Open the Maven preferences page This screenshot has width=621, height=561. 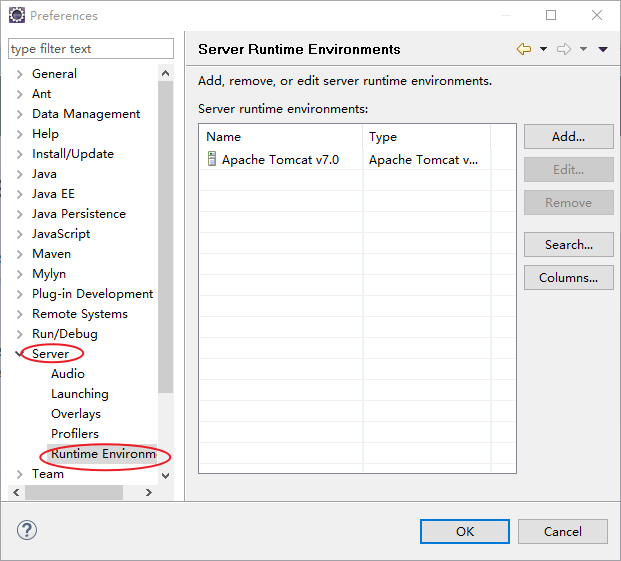point(51,254)
